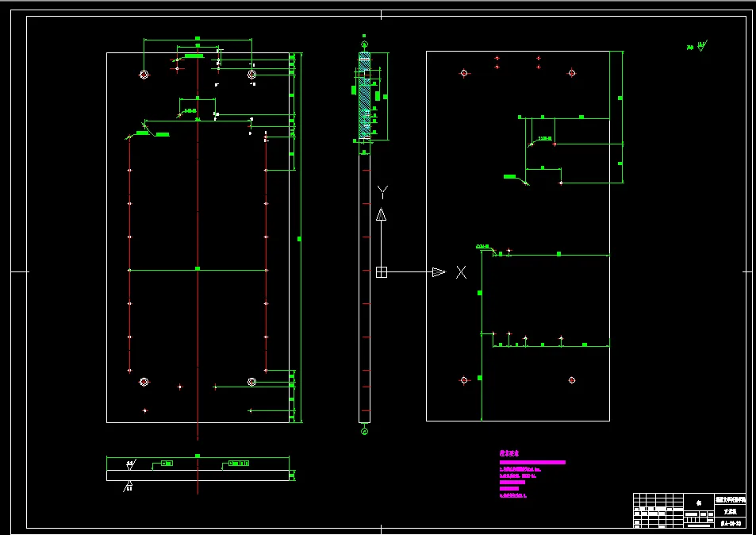Click the title block in the bottom-right corner
This screenshot has width=756, height=535.
(689, 510)
